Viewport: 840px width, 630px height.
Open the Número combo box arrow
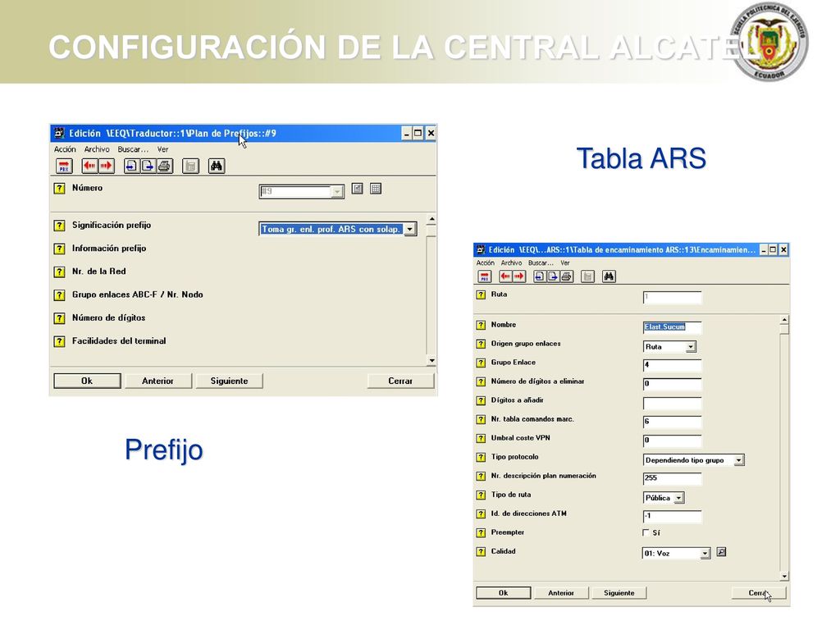click(x=337, y=192)
